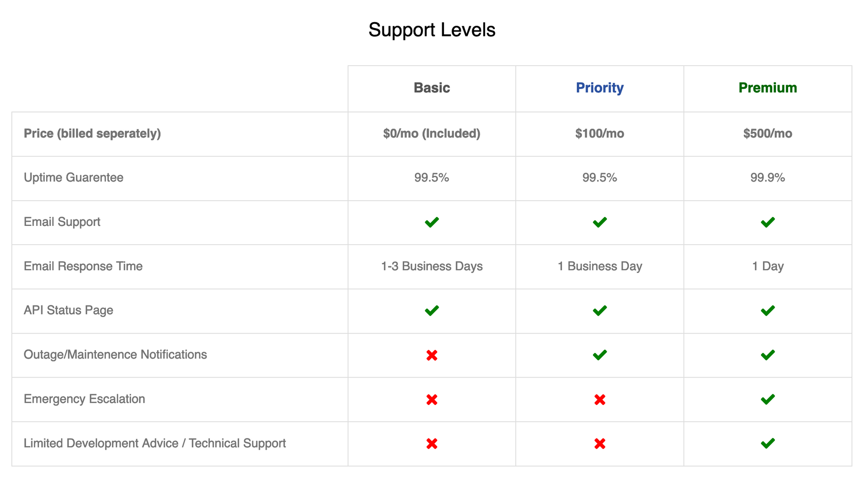This screenshot has width=868, height=487.
Task: Click the Uptime Guarentee row label
Action: tap(73, 178)
